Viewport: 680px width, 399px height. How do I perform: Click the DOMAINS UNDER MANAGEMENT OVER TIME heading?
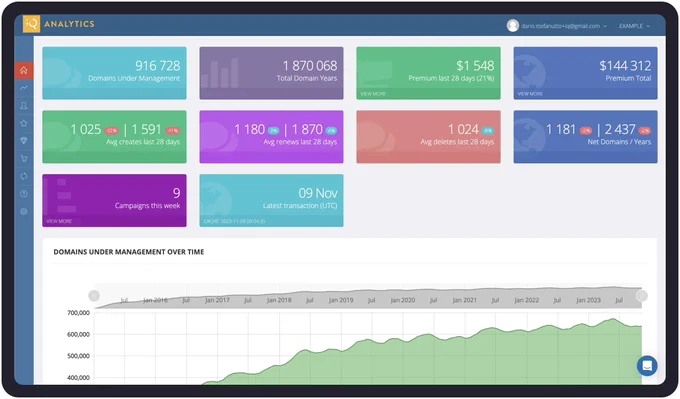click(x=129, y=252)
